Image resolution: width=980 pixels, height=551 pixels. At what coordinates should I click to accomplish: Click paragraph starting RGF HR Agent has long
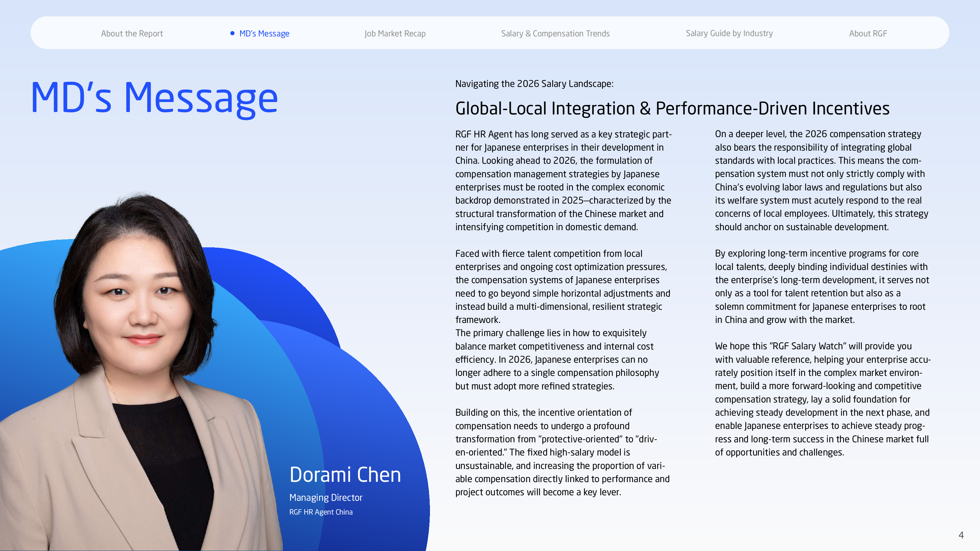click(x=563, y=181)
